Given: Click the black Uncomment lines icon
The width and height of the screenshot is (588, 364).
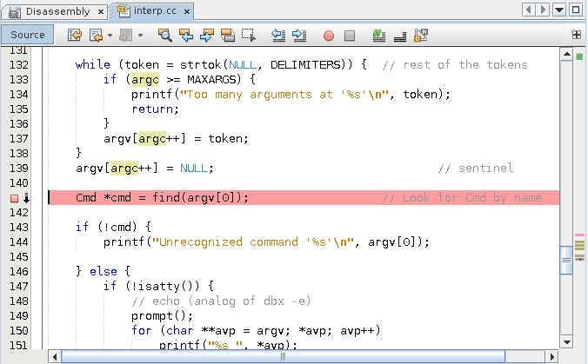Looking at the screenshot, I should (400, 36).
